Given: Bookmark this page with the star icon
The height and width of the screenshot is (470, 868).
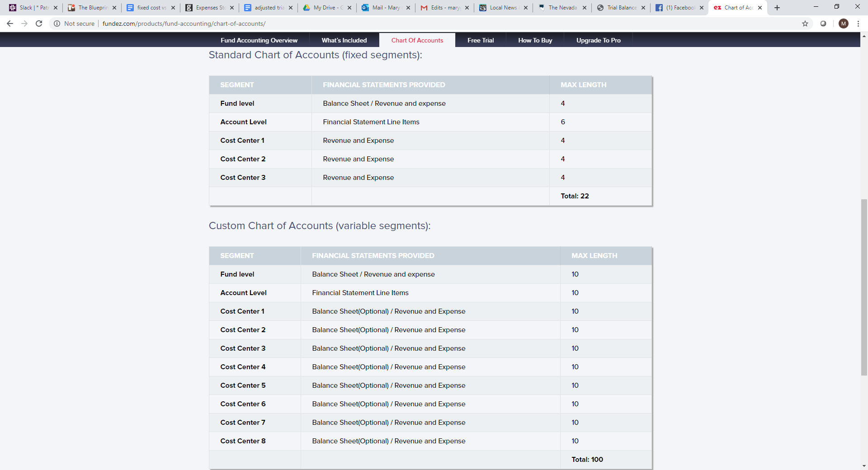Looking at the screenshot, I should pos(805,23).
